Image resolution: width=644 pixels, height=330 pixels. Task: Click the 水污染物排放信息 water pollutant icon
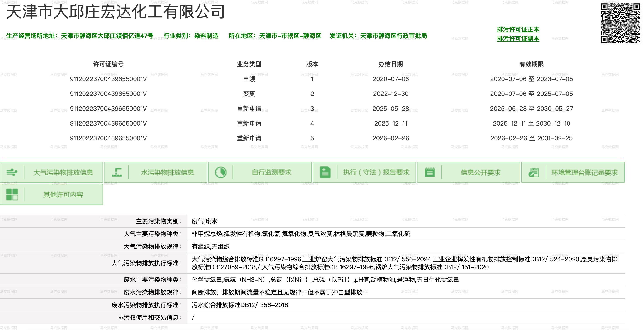click(x=117, y=172)
